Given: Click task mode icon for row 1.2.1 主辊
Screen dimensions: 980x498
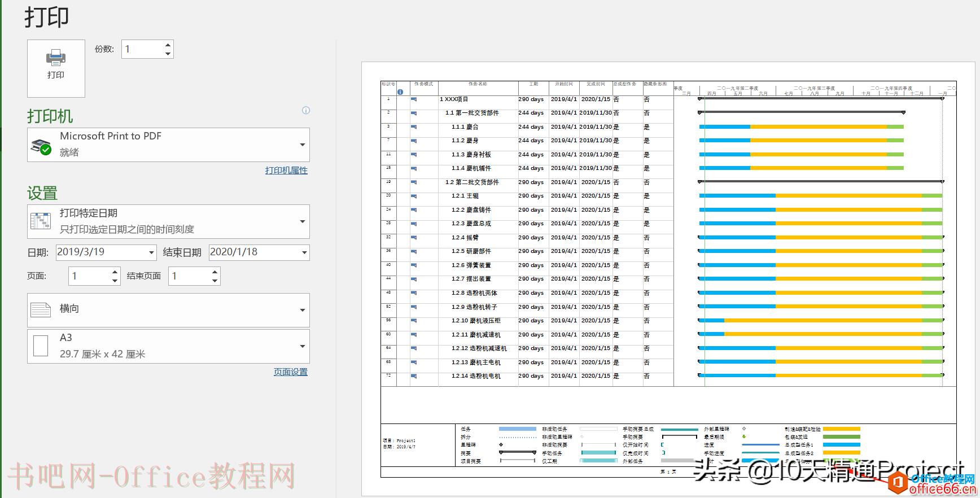Looking at the screenshot, I should coord(414,196).
